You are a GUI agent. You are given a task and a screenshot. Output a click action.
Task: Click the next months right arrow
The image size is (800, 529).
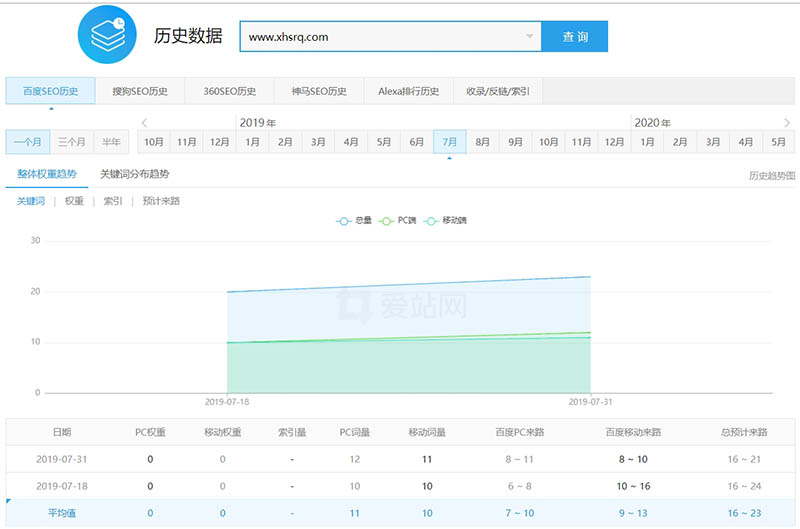coord(787,122)
